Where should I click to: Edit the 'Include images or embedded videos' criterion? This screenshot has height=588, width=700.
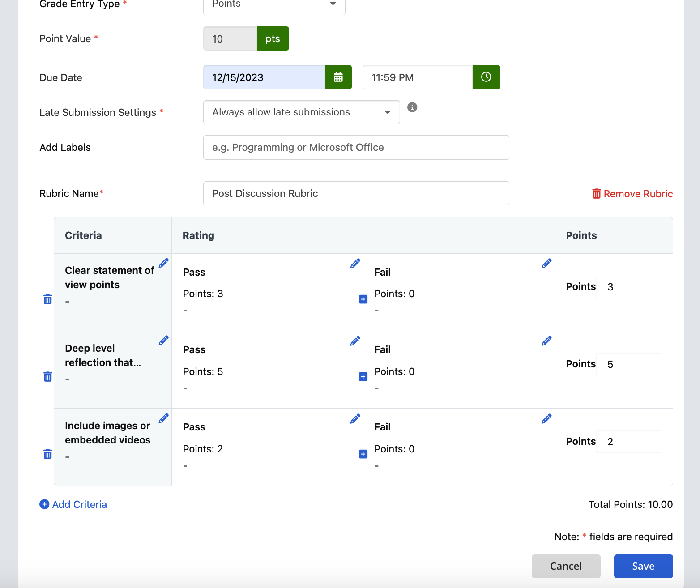click(164, 418)
